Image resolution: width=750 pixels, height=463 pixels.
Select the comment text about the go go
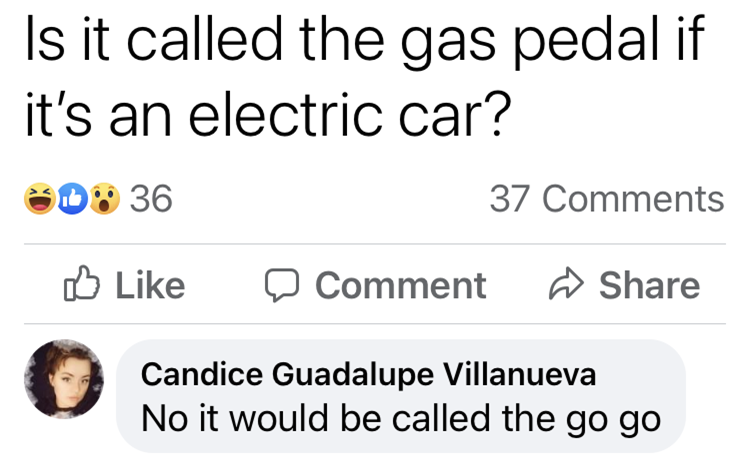point(401,419)
